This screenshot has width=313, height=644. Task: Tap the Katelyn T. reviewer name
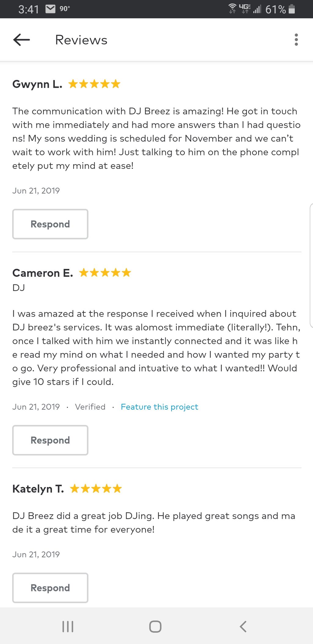click(38, 489)
